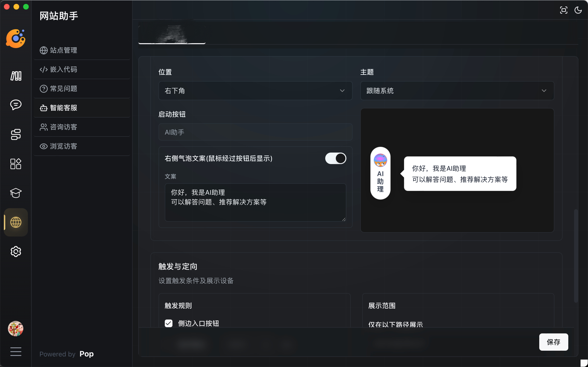Click the hamburger menu icon at bottom left
This screenshot has height=367, width=588.
[x=16, y=351]
